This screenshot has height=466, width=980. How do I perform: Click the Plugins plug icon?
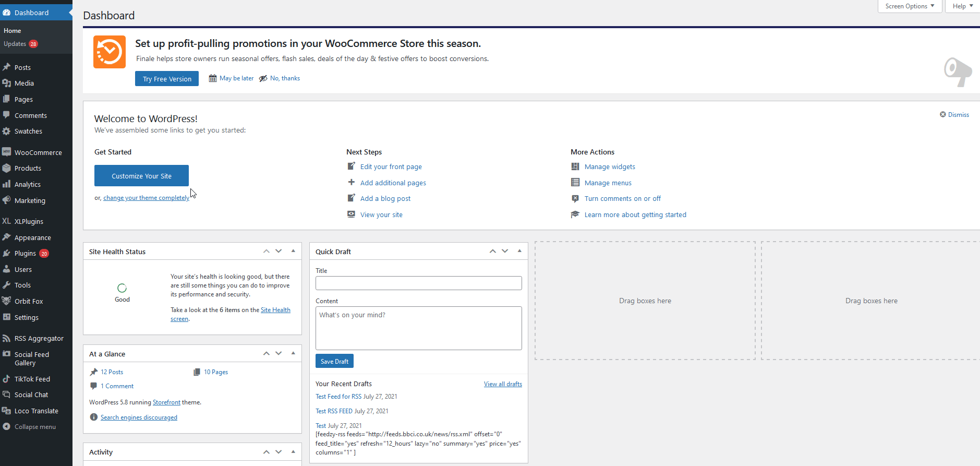point(6,253)
